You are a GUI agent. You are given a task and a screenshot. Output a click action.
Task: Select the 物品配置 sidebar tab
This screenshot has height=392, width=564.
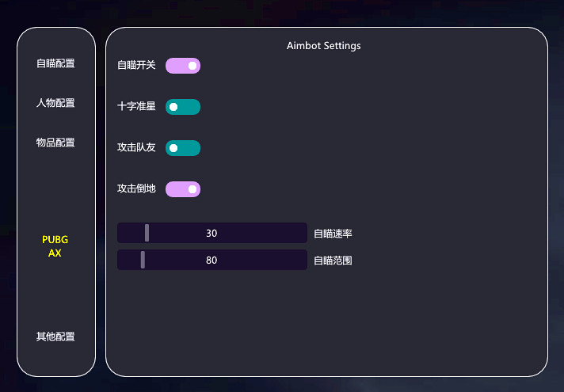point(55,143)
